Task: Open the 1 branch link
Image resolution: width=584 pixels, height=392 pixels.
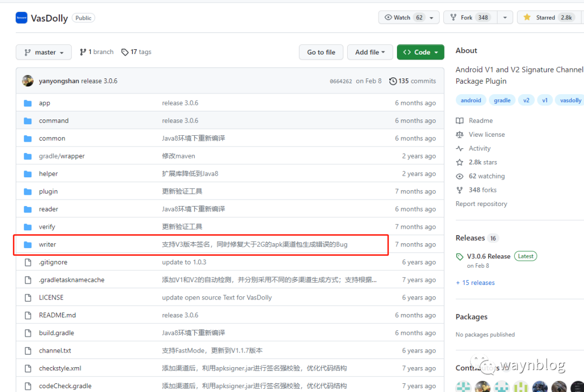Action: point(96,52)
